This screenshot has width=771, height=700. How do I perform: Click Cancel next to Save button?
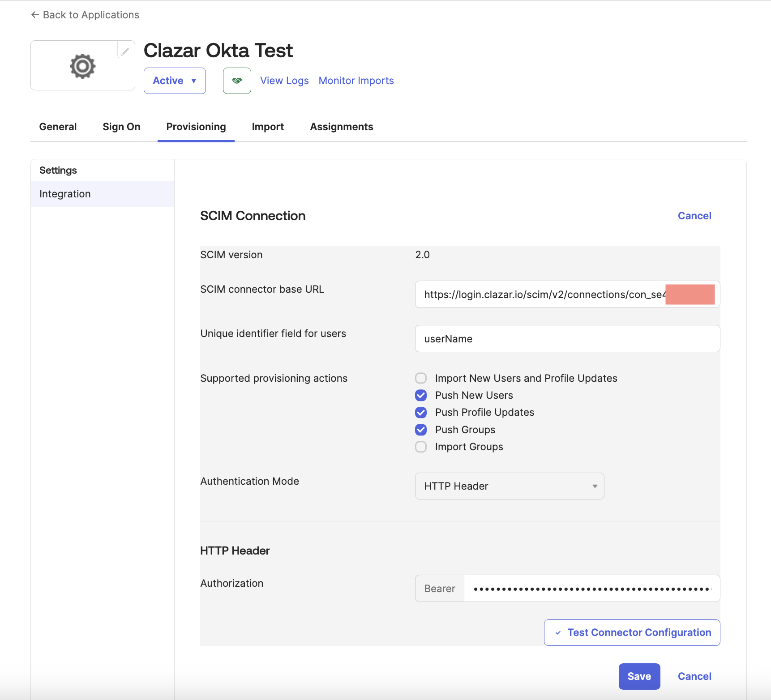pos(694,676)
